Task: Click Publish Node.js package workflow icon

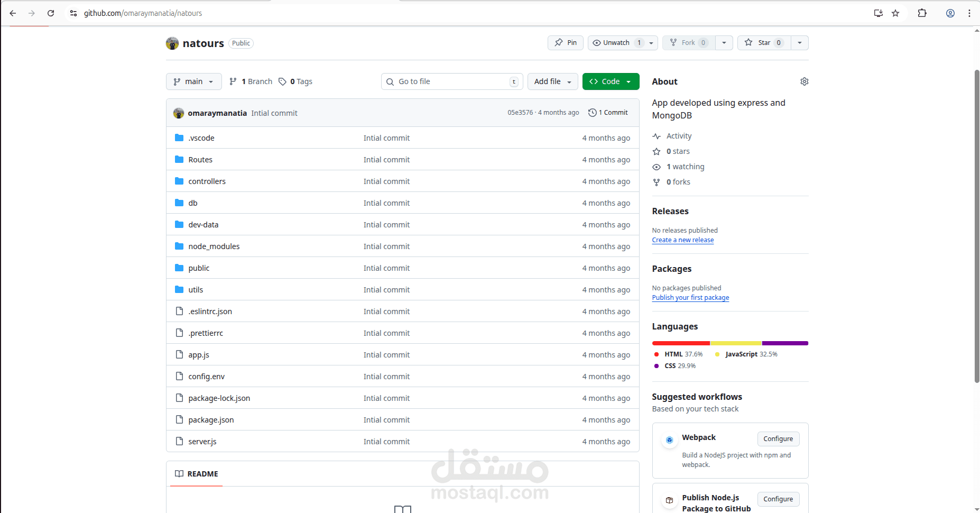Action: (670, 500)
